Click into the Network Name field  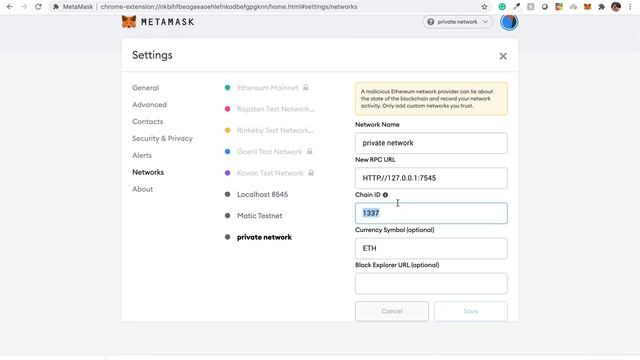[431, 143]
